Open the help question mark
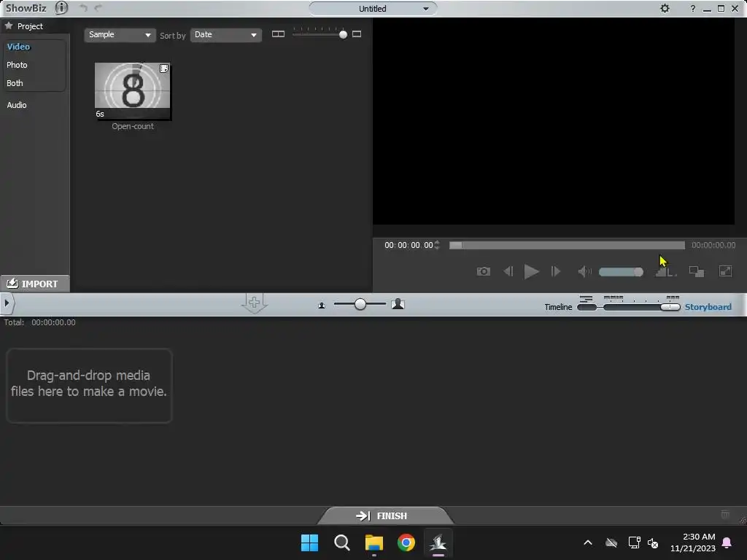Screen dimensions: 747x560 click(x=693, y=9)
